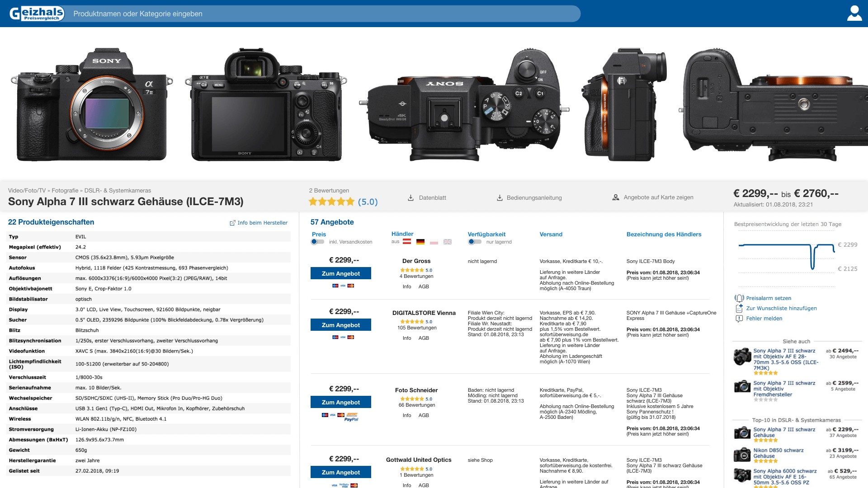Sort offers by Versand column
Screen dimensions: 868x488
point(551,235)
